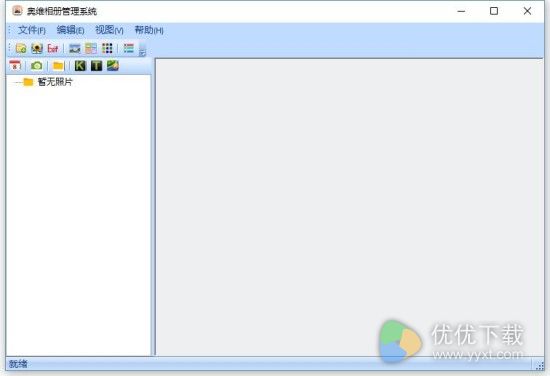Viewport: 550px width, 376px height.
Task: Open the 文件(F) menu
Action: (32, 30)
